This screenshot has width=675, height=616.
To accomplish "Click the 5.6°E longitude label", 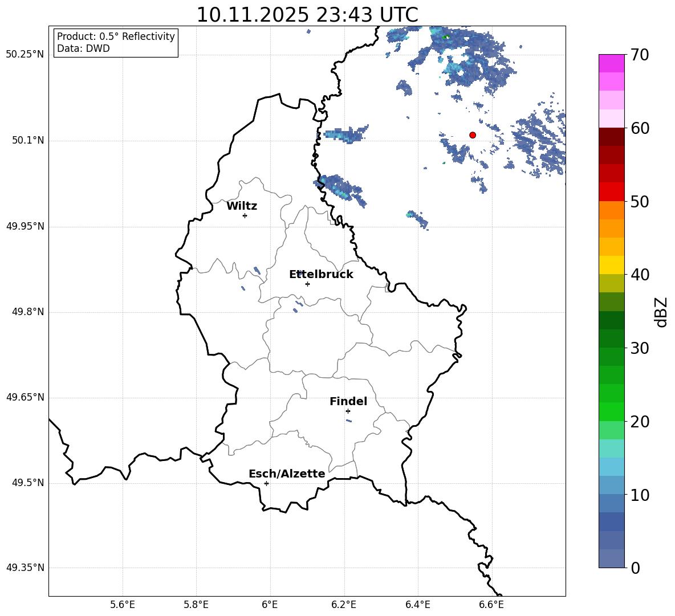I will (x=123, y=605).
